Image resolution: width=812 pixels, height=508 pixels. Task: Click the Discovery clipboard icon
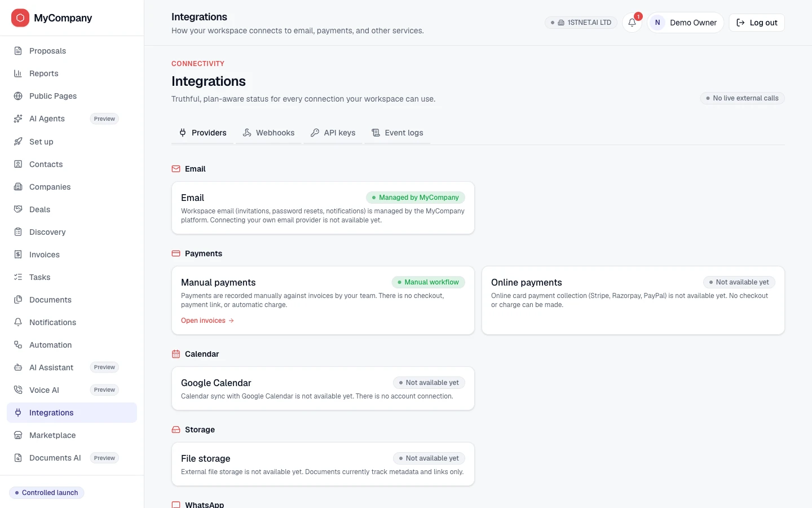coord(18,232)
